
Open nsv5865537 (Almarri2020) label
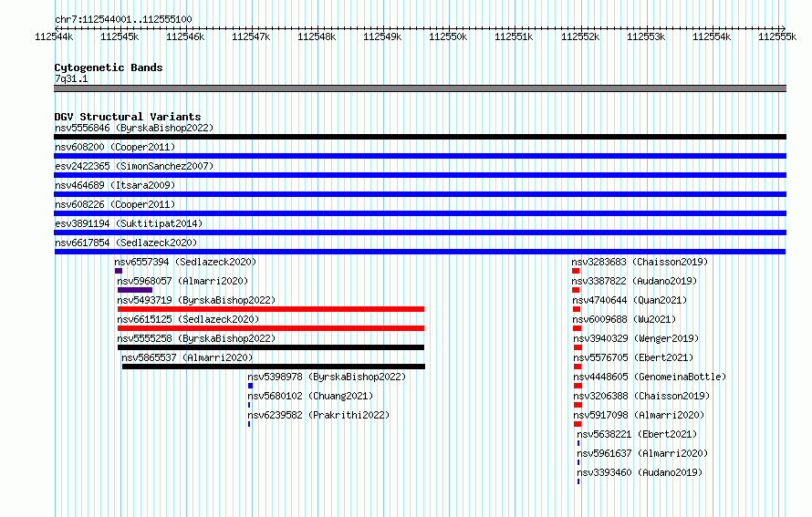pos(187,357)
